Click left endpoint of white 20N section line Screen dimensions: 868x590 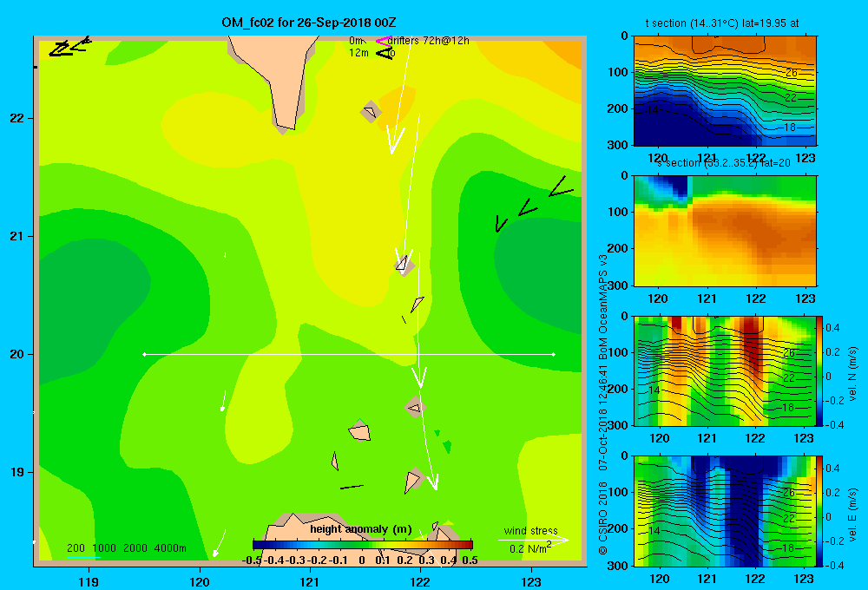coord(144,354)
